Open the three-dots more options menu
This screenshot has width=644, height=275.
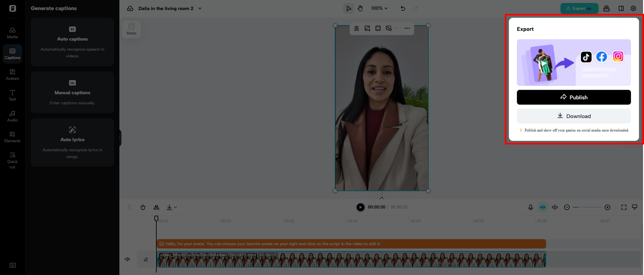[407, 28]
